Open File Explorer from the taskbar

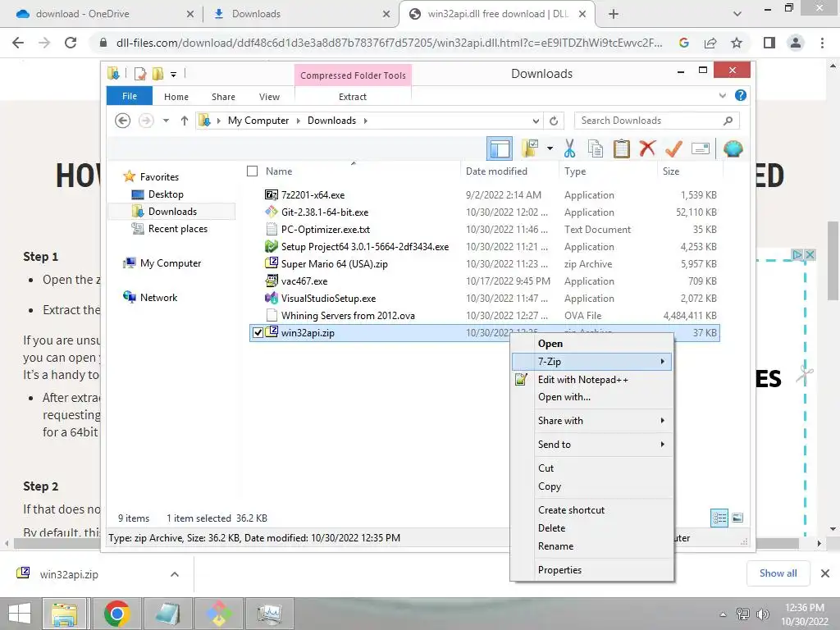64,614
